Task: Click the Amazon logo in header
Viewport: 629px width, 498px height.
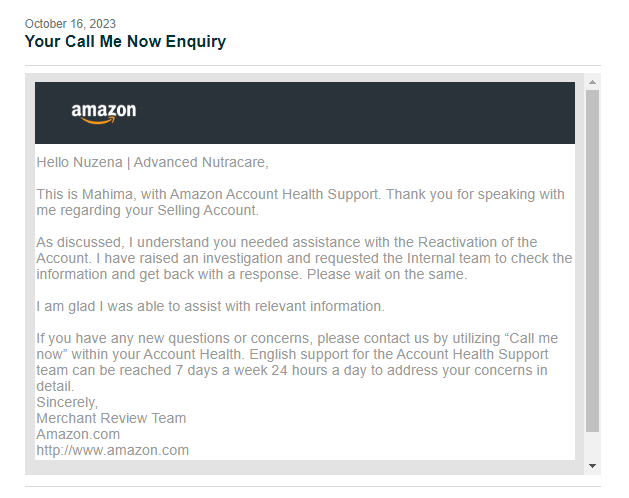Action: [x=104, y=113]
